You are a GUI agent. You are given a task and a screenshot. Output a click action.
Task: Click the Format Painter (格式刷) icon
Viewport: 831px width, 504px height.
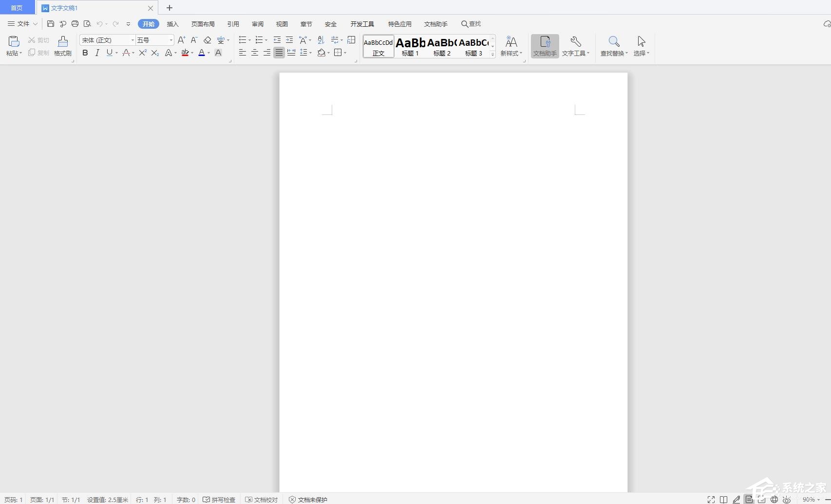[x=62, y=46]
